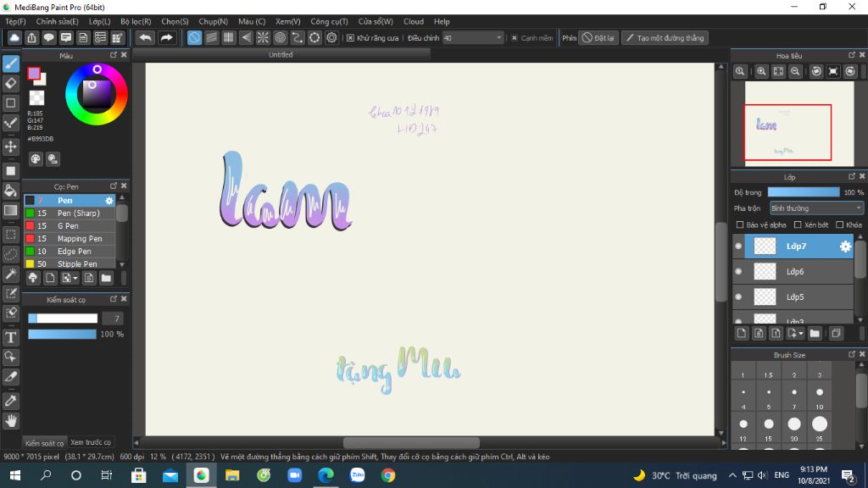The height and width of the screenshot is (488, 868).
Task: Click the foreground color swatch
Action: [34, 74]
